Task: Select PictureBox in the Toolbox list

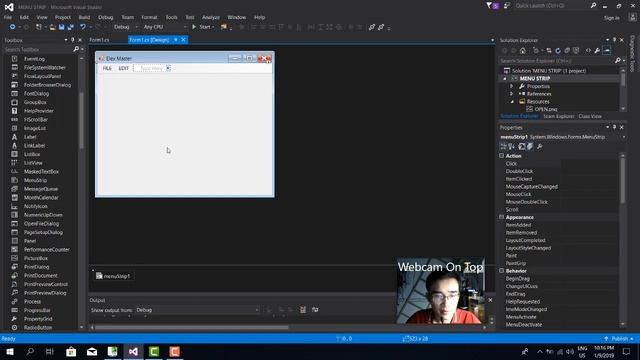Action: click(x=36, y=258)
